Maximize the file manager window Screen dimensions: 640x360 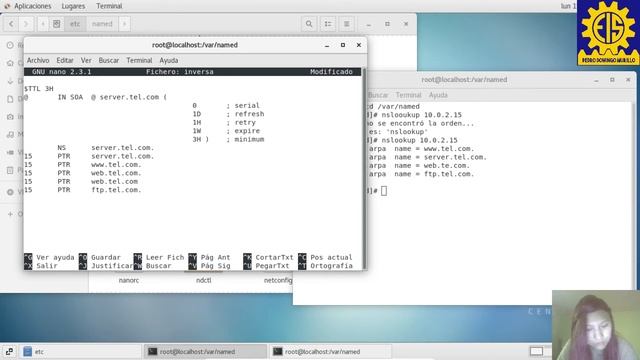click(x=387, y=24)
